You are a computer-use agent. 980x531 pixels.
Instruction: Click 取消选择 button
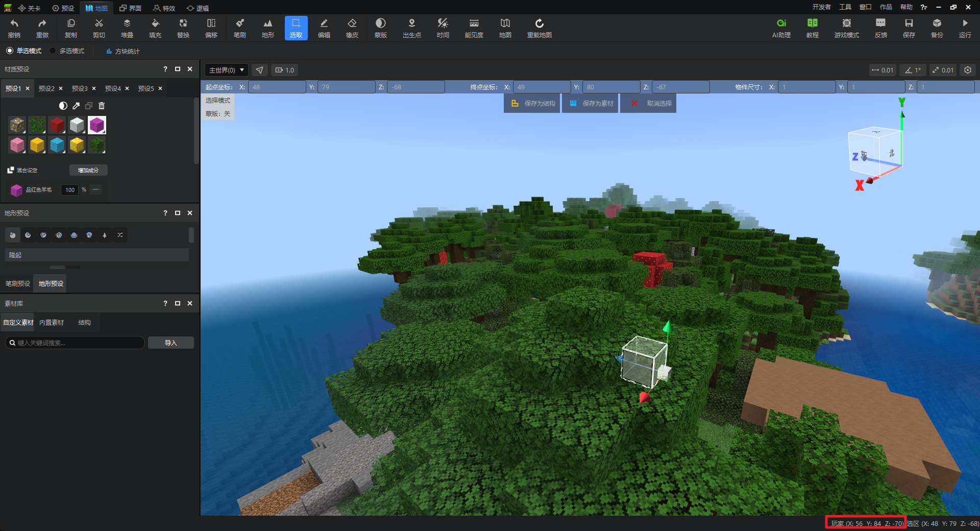(x=648, y=103)
